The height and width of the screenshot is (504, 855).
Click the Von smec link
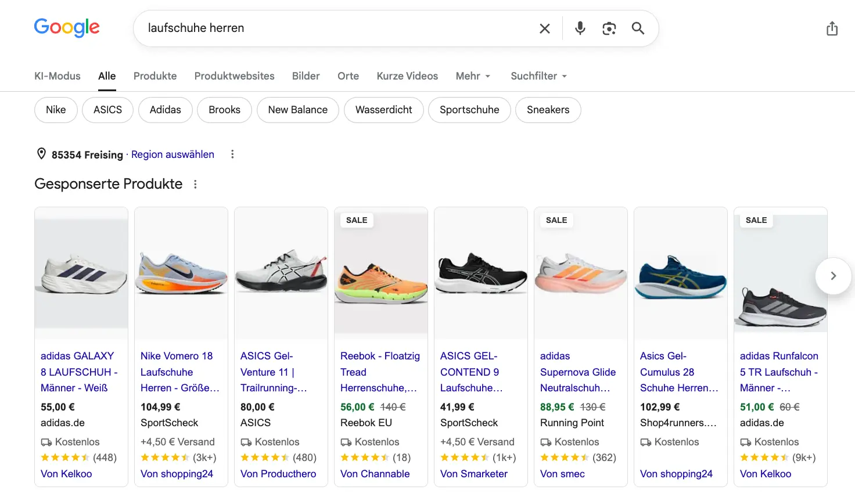coord(562,474)
